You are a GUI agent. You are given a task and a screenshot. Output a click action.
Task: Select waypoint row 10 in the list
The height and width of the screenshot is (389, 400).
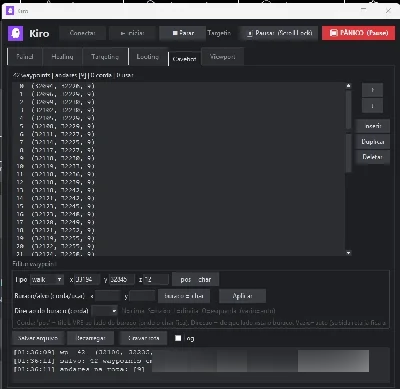[178, 166]
